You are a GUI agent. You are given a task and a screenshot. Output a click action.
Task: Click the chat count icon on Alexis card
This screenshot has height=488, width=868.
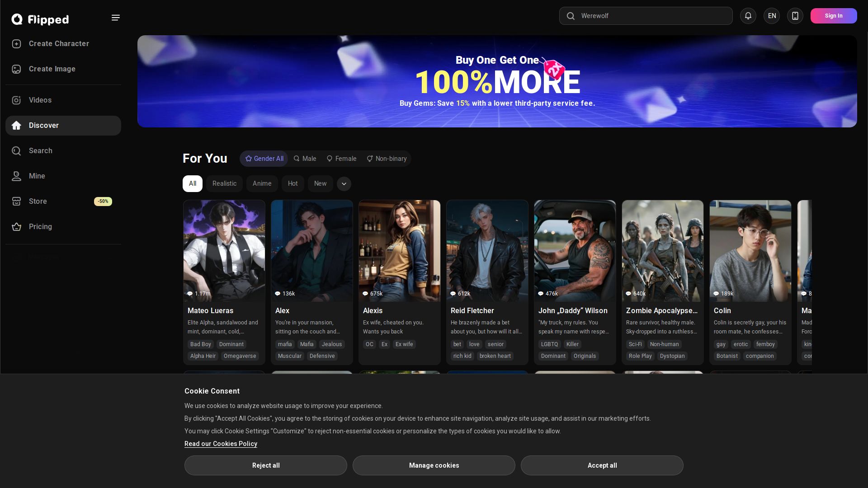click(365, 294)
